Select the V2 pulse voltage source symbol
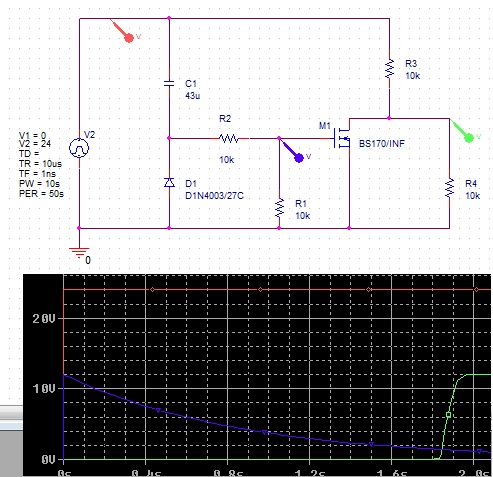The image size is (493, 477). coord(79,148)
